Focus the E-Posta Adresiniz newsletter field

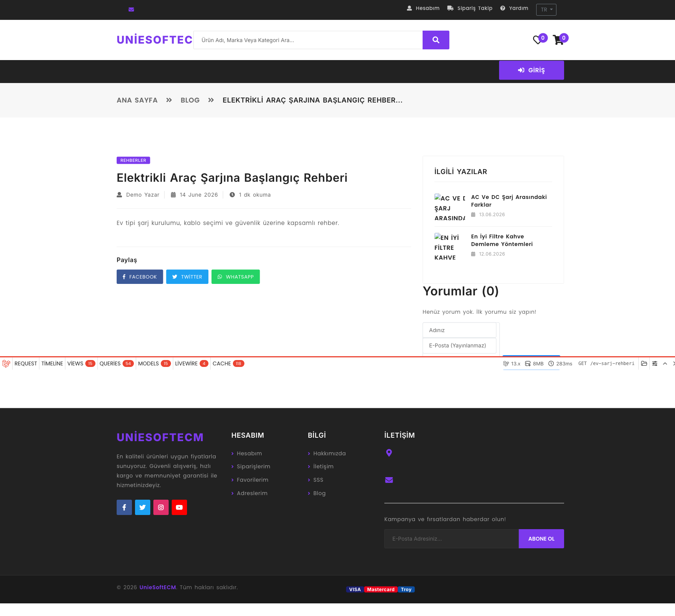click(x=451, y=539)
